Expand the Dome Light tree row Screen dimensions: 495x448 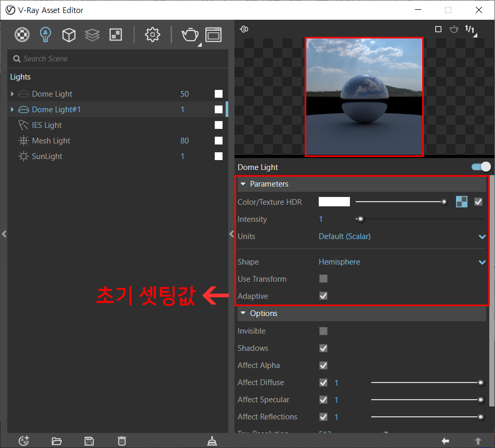coord(12,94)
